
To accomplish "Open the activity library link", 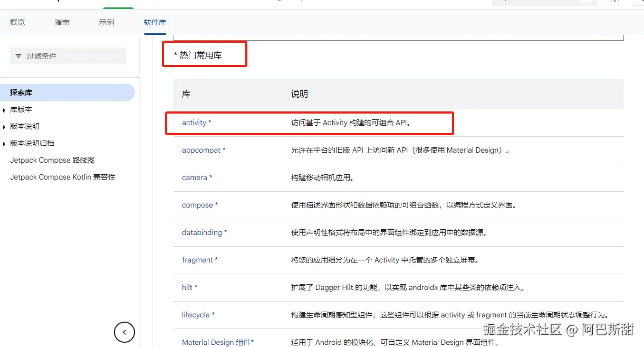I will click(x=194, y=123).
